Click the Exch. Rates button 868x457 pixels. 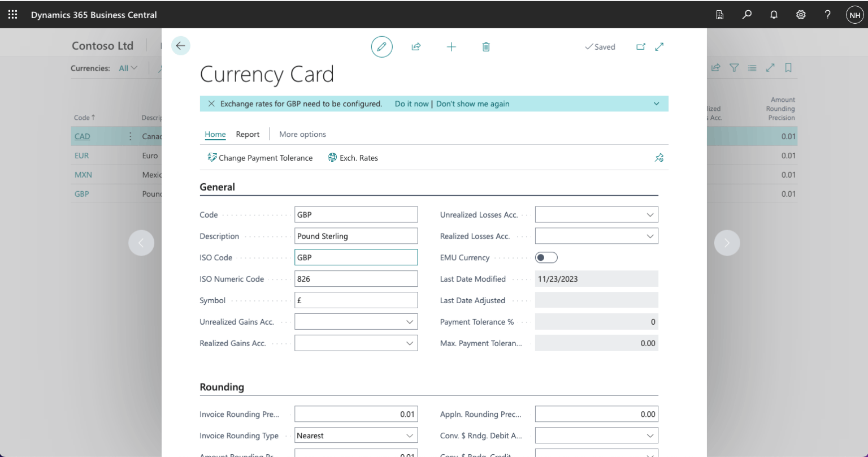click(353, 158)
